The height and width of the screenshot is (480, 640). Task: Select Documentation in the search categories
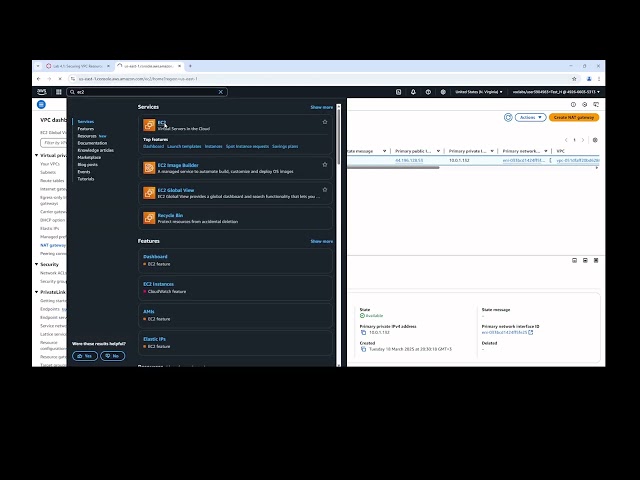[92, 143]
